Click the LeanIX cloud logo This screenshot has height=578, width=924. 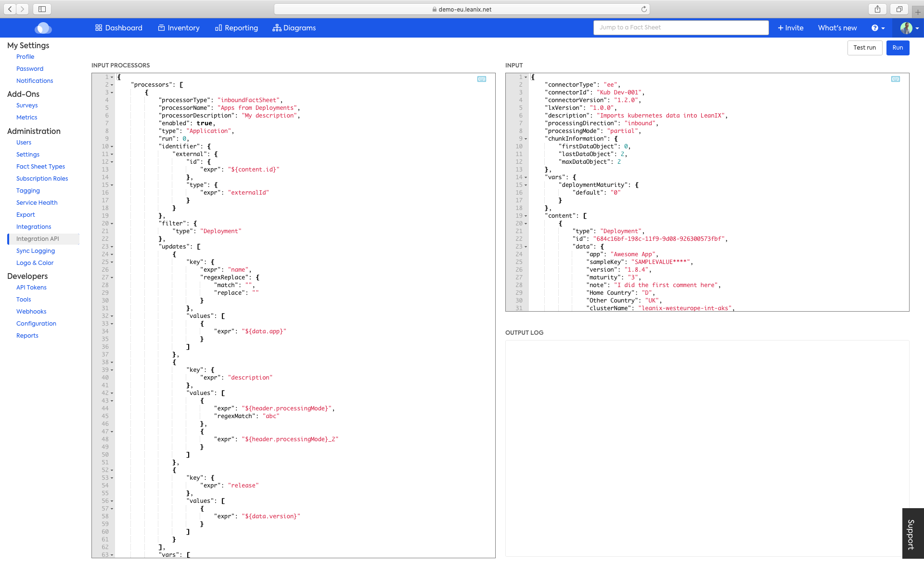[43, 28]
